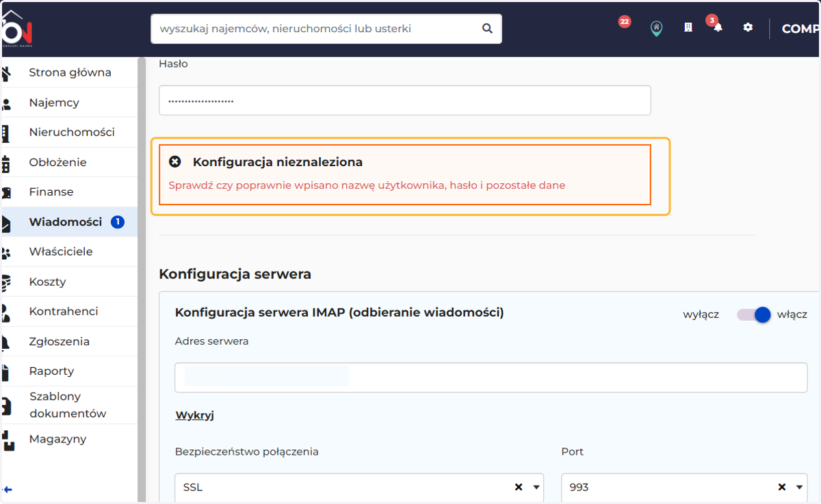The image size is (821, 504).
Task: Click the Wiadomości unread badge 1
Action: pos(118,222)
